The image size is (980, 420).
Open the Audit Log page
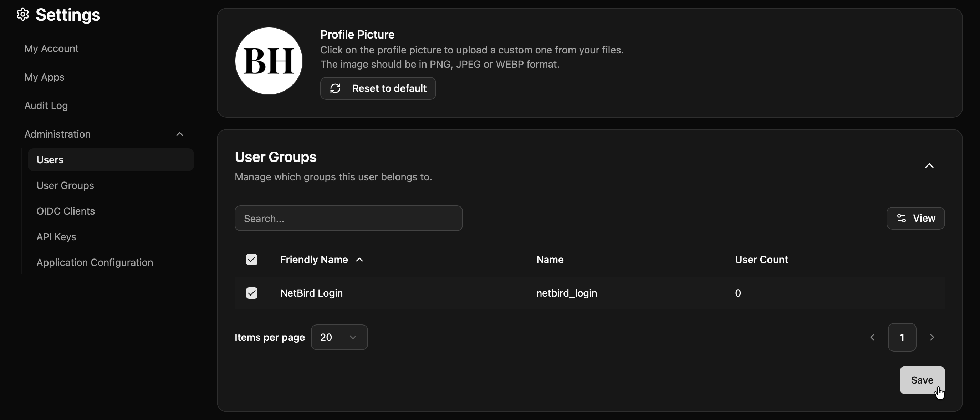pyautogui.click(x=46, y=106)
